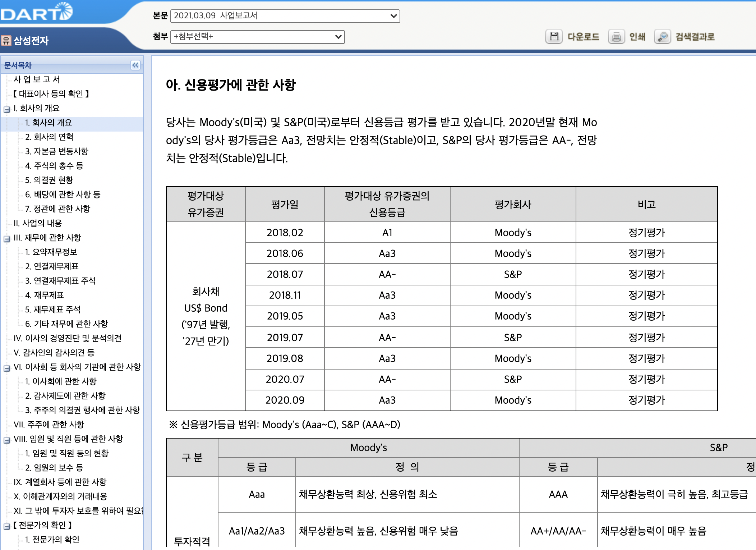
Task: Click the A1 rating cell
Action: coord(387,233)
